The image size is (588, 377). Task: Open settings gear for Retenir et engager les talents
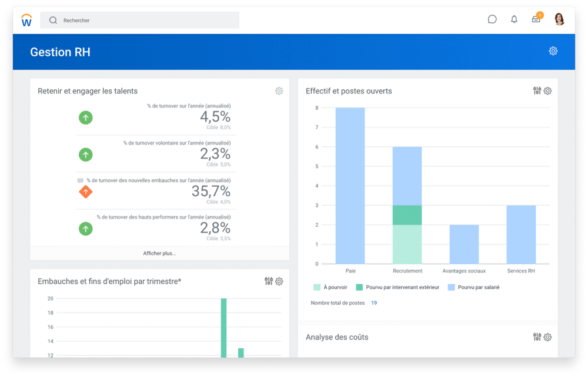click(x=279, y=91)
